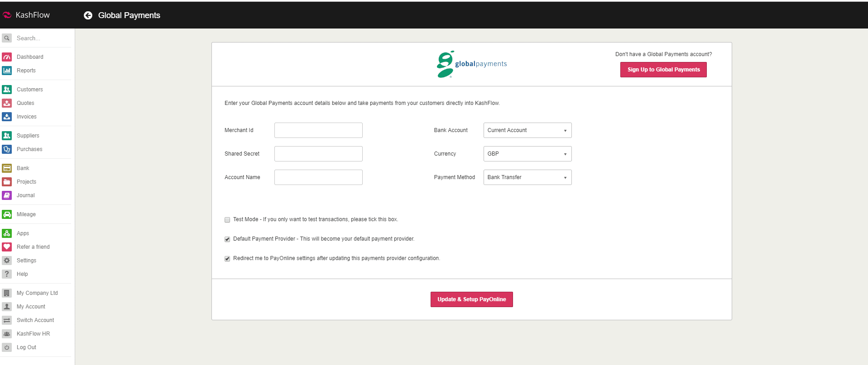Select the Invoices icon in sidebar

(7, 117)
